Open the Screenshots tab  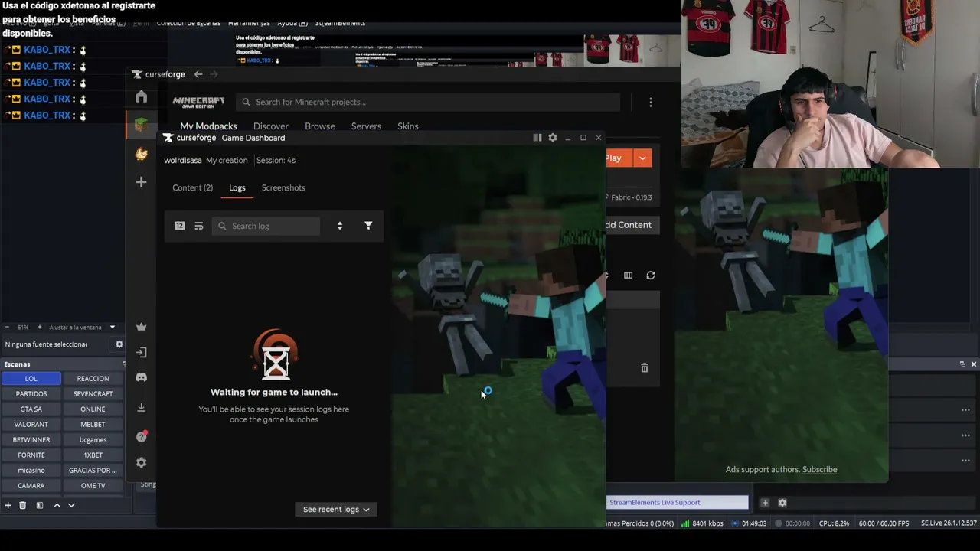tap(283, 188)
